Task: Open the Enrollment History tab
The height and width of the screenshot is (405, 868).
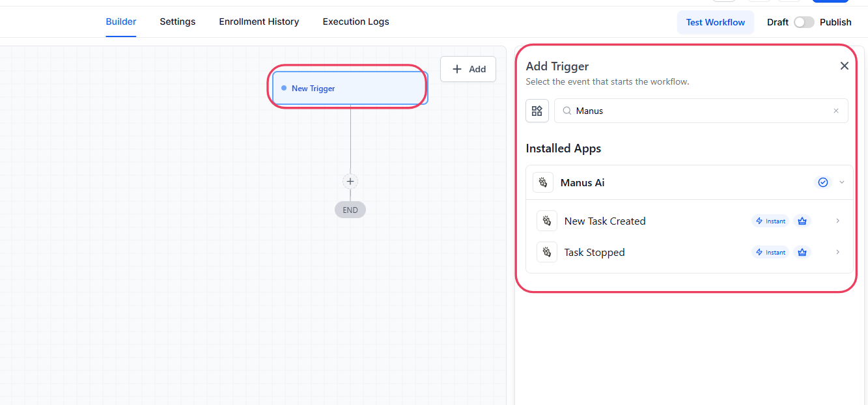Action: coord(259,21)
